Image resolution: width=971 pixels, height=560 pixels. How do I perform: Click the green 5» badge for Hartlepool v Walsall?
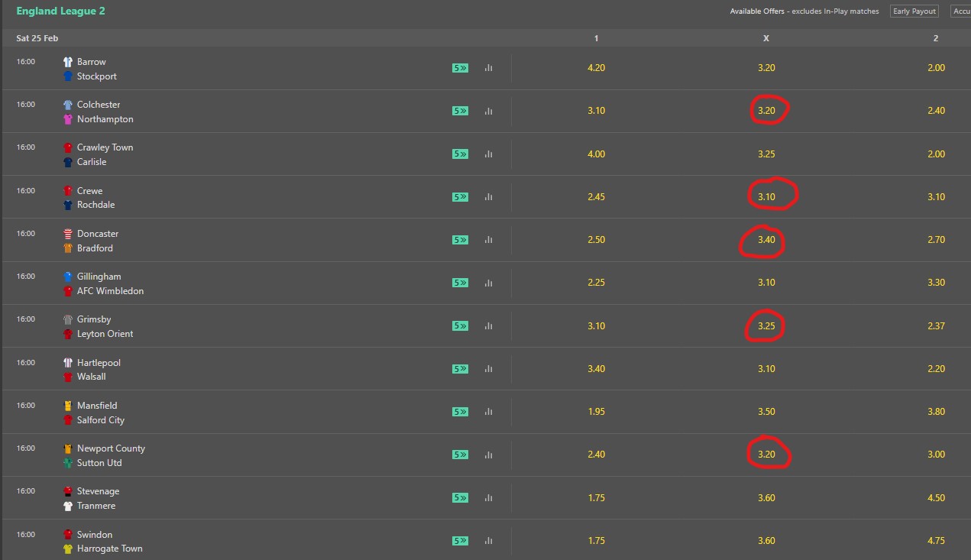coord(460,369)
